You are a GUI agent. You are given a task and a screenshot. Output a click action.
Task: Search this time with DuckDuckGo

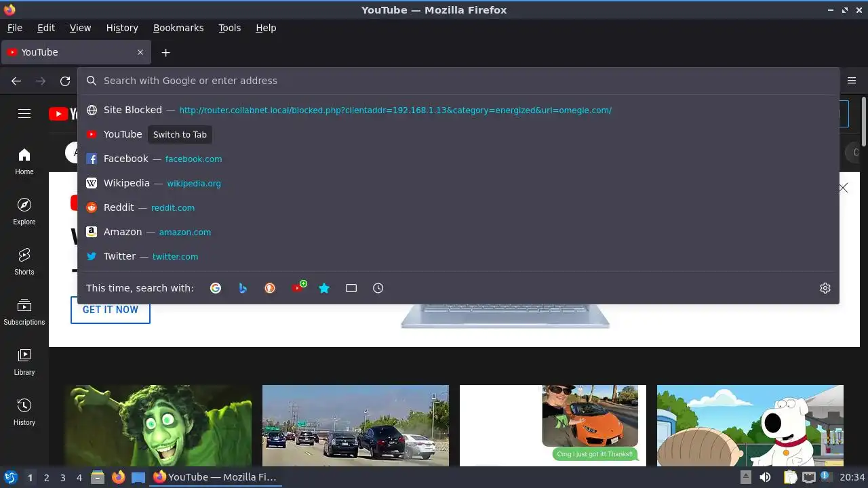coord(270,288)
